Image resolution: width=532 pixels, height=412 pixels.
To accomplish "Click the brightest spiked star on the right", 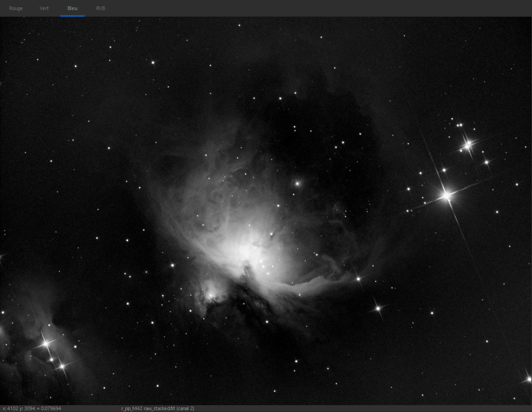I will 447,196.
